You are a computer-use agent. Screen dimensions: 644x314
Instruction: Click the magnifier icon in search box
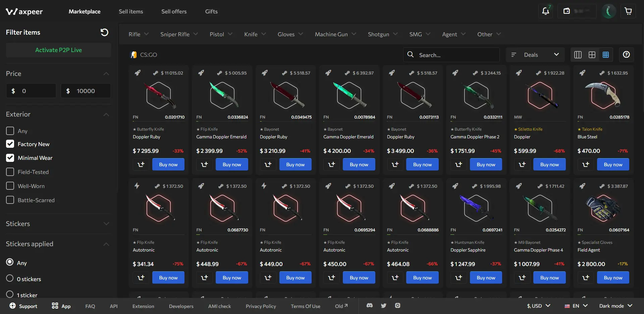410,54
